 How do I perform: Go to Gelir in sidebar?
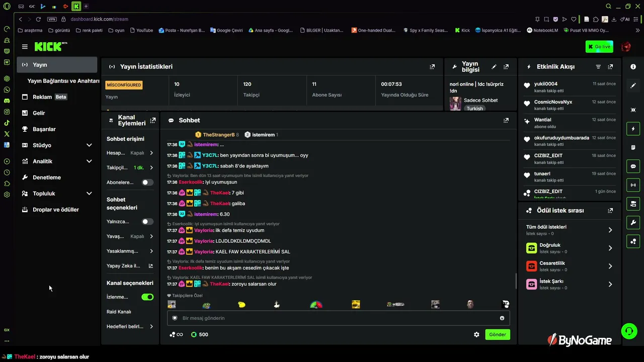pyautogui.click(x=57, y=113)
